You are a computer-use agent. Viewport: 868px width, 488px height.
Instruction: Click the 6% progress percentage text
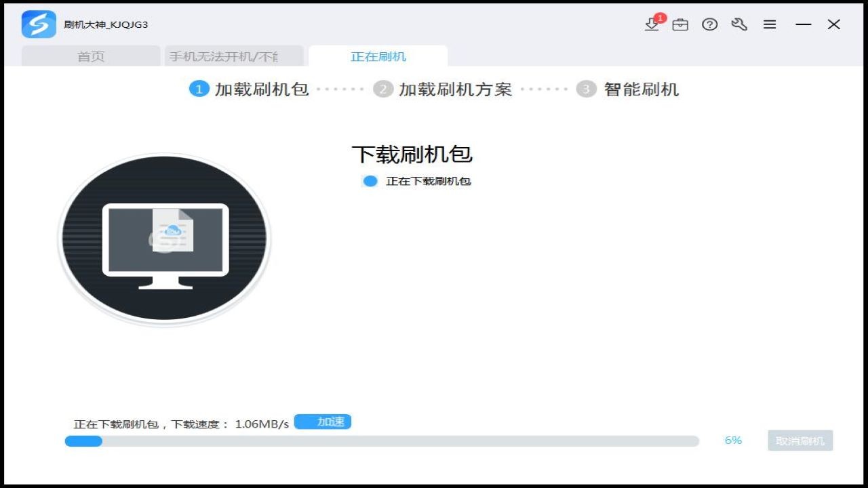click(x=732, y=440)
